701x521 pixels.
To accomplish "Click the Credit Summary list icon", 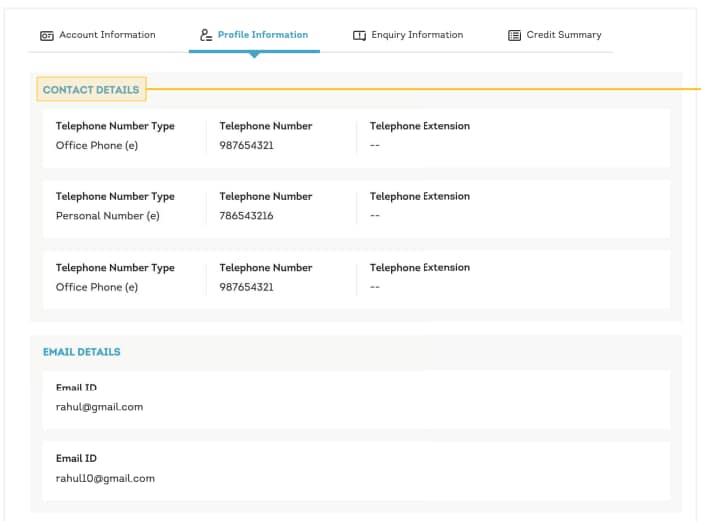I will [x=515, y=35].
